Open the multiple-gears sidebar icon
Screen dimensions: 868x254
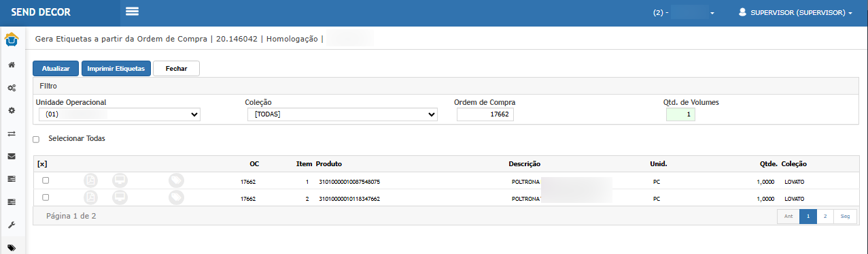[12, 88]
